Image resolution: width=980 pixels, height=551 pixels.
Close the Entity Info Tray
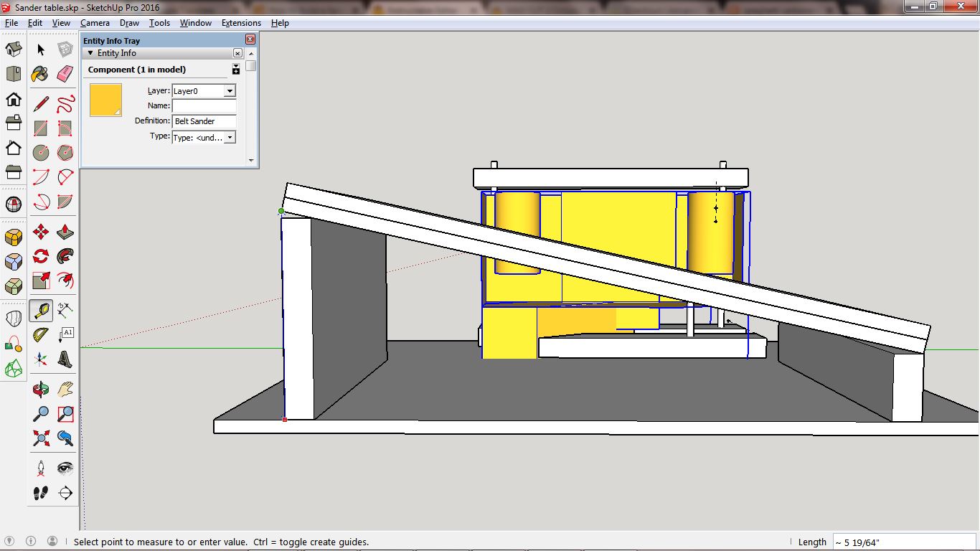(x=250, y=40)
